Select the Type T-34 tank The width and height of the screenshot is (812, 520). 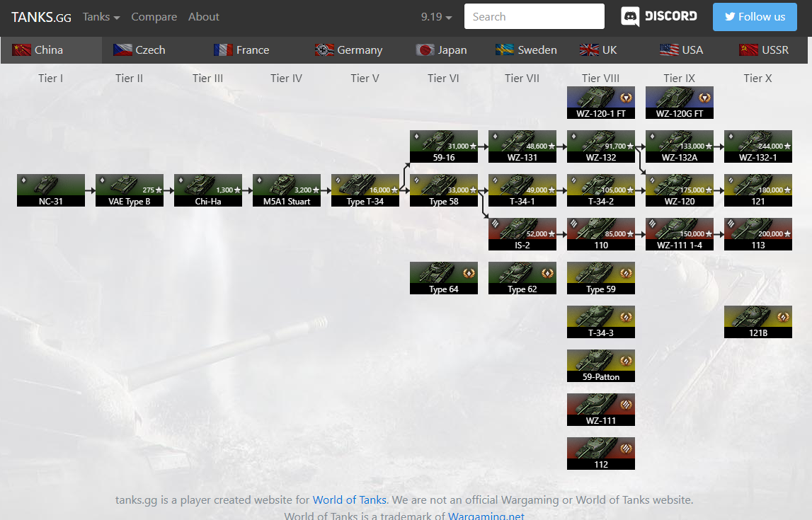(x=365, y=190)
